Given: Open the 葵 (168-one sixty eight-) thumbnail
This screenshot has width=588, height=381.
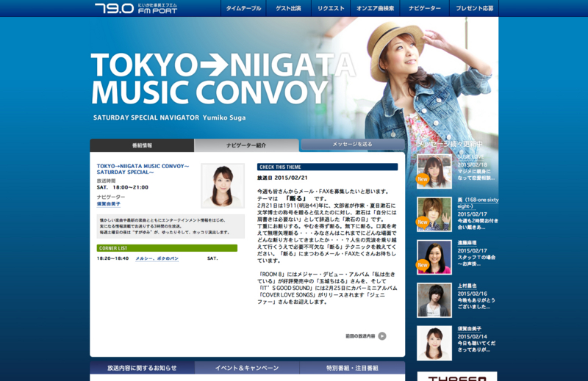Looking at the screenshot, I should click(x=434, y=214).
